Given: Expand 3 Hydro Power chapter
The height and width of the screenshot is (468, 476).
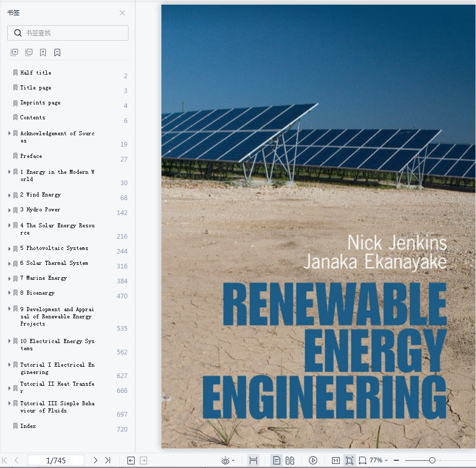Looking at the screenshot, I should (9, 210).
